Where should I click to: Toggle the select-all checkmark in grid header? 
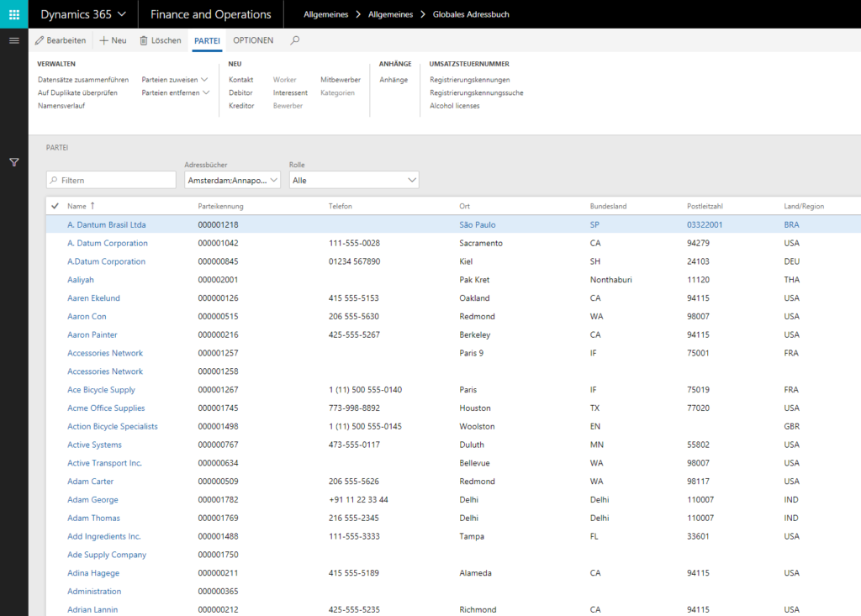(x=55, y=206)
